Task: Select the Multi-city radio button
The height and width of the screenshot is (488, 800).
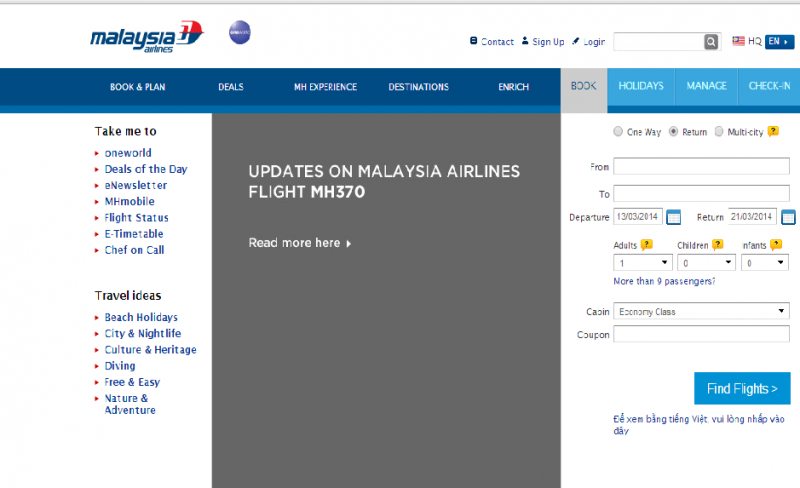Action: [x=719, y=131]
